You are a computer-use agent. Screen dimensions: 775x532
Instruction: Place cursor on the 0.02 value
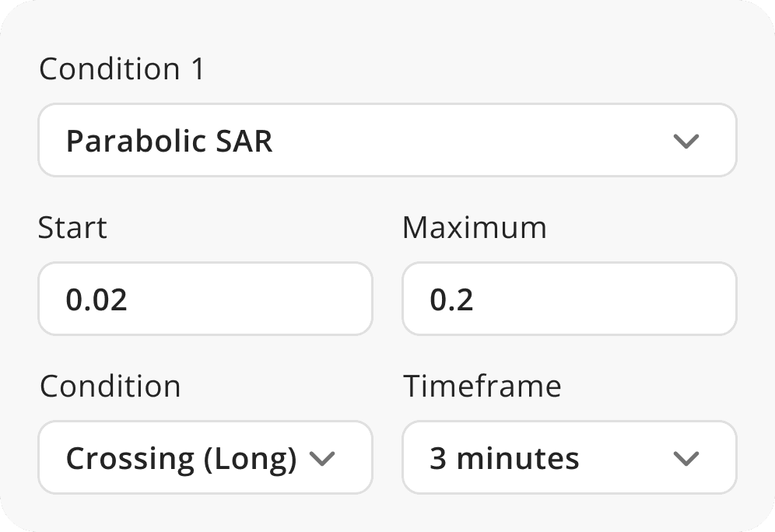(96, 300)
